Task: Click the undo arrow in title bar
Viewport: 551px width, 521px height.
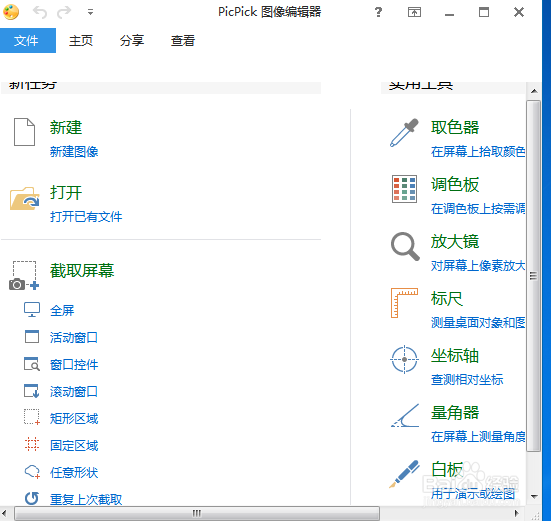Action: tap(40, 12)
